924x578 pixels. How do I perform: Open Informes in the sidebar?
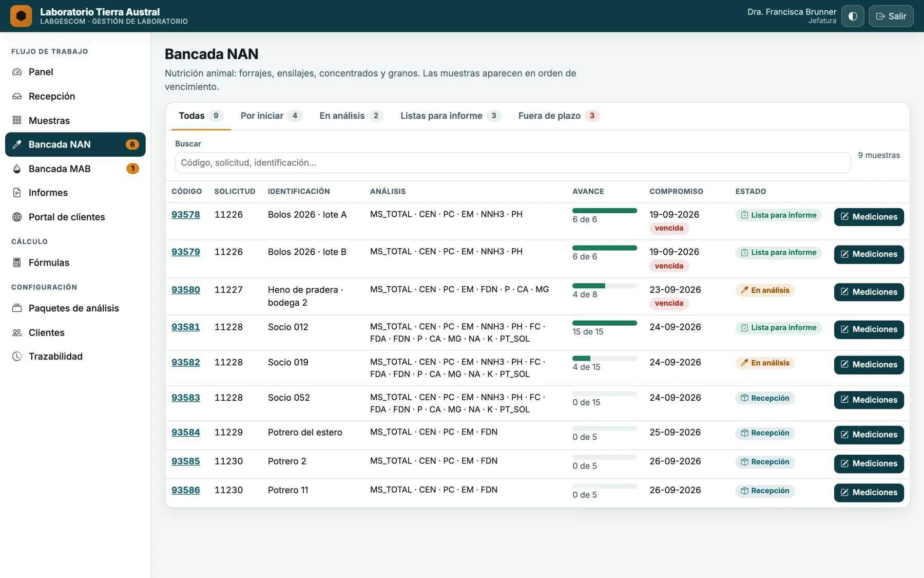pos(75,193)
